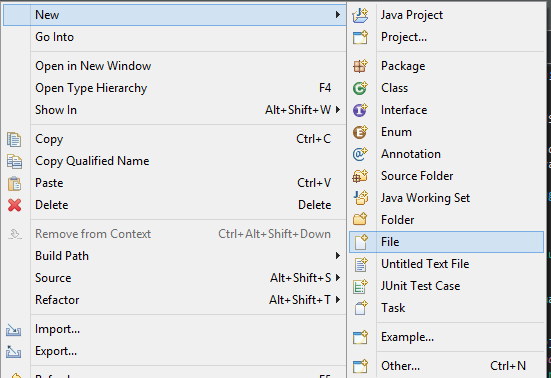Click the Source Folder icon

[x=360, y=176]
